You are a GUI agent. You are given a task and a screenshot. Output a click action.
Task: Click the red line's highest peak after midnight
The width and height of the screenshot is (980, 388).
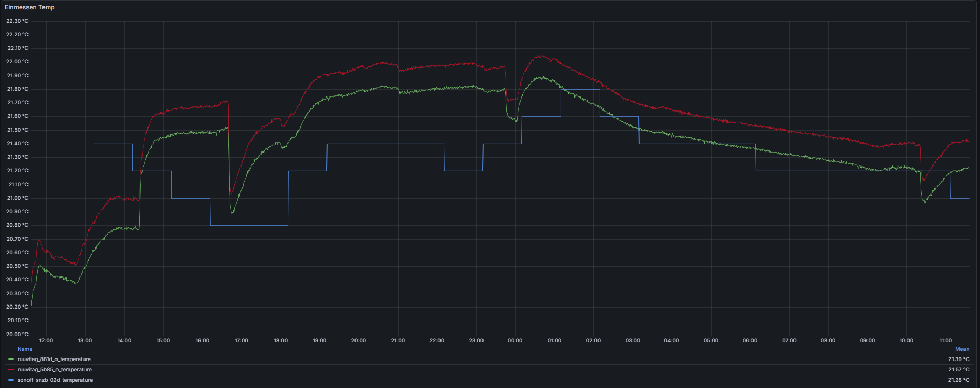[541, 56]
